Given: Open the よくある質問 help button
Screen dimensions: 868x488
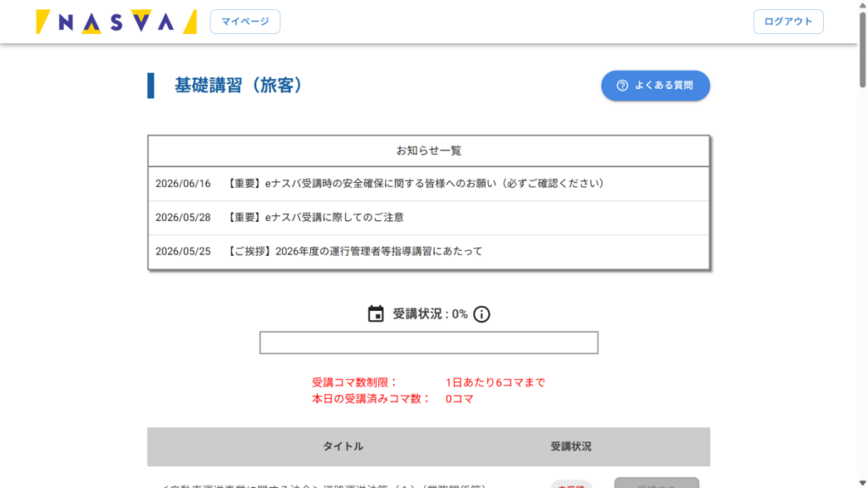Looking at the screenshot, I should tap(655, 86).
